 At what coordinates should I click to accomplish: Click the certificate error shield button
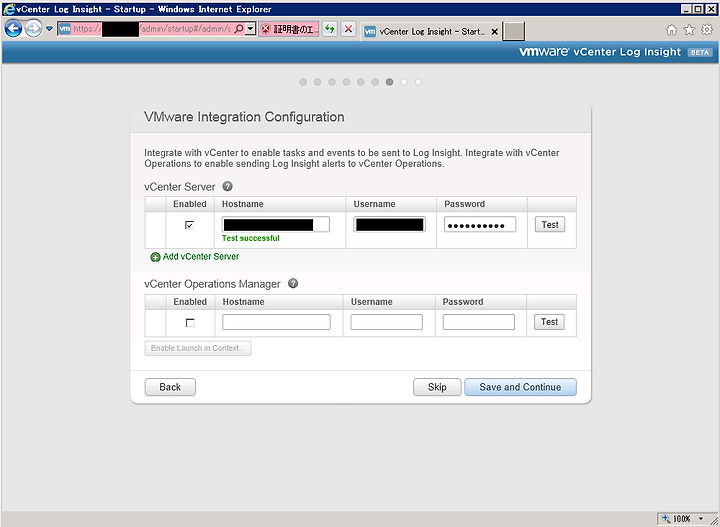[x=289, y=30]
